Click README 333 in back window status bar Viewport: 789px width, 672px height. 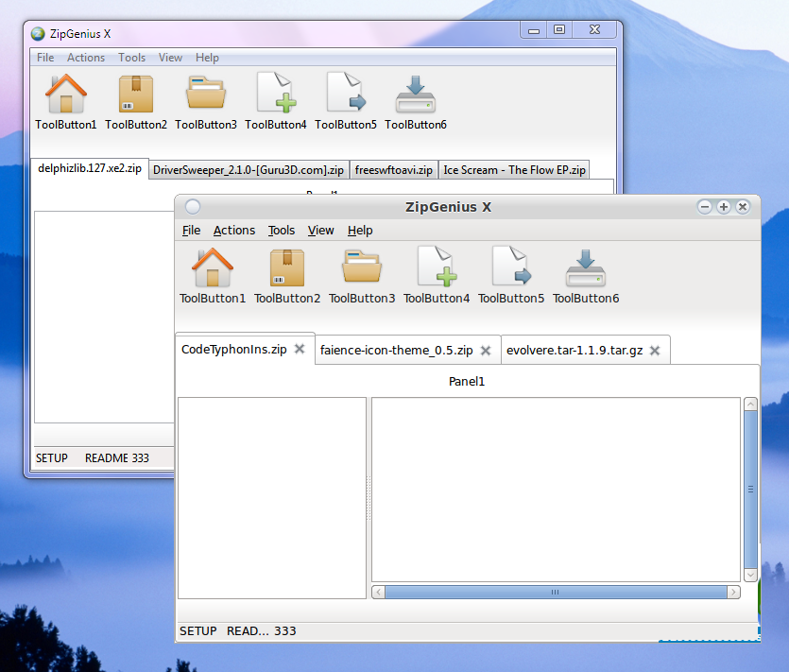coord(117,458)
